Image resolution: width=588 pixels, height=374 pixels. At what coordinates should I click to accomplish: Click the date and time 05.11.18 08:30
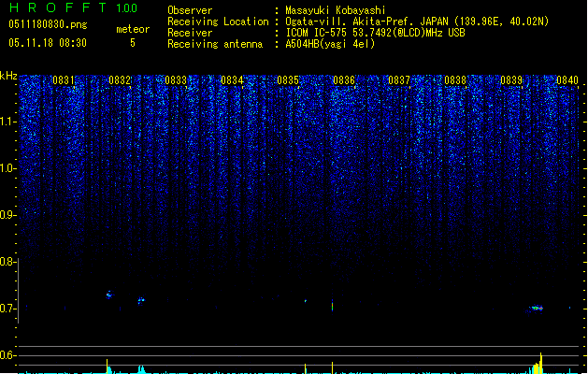tap(48, 43)
